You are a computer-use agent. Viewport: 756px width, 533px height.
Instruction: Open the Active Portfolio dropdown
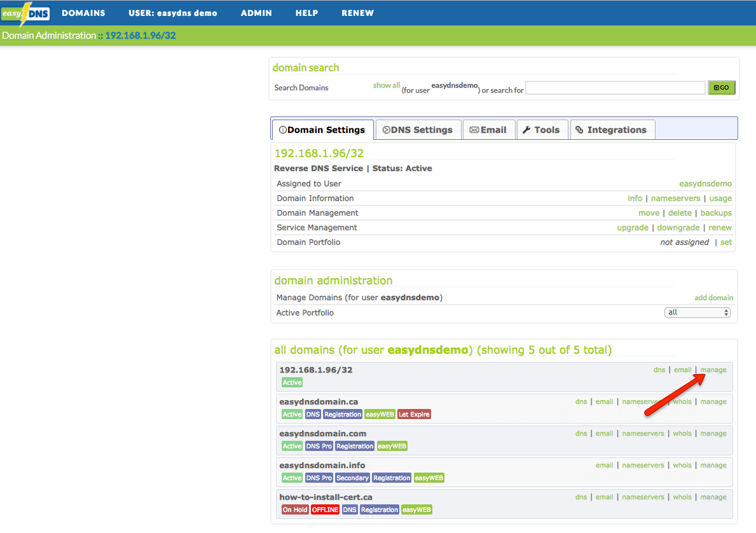click(x=697, y=312)
